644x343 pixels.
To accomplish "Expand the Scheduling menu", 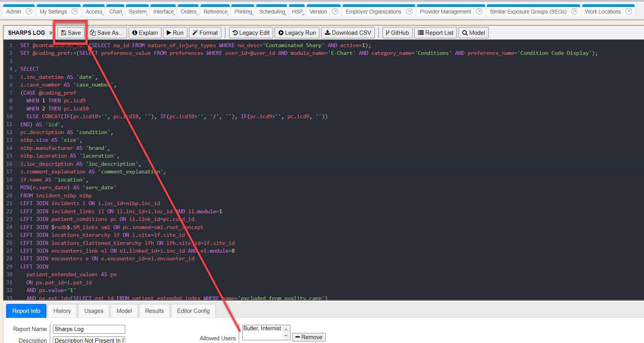I will coord(272,12).
